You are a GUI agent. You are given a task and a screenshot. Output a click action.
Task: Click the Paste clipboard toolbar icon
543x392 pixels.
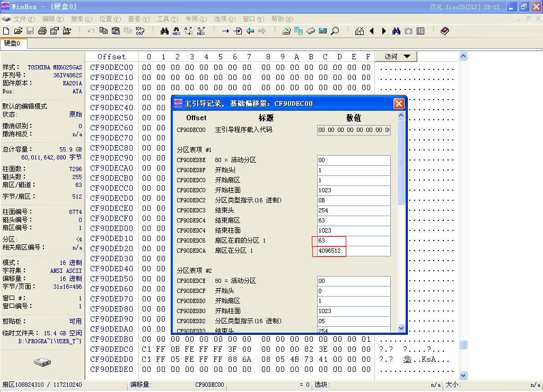tap(116, 31)
